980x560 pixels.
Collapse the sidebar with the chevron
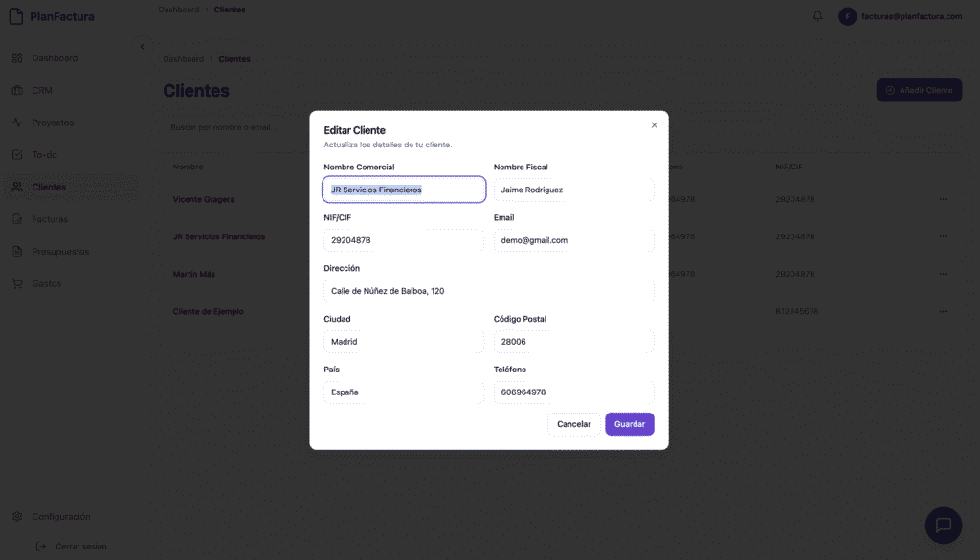(142, 46)
